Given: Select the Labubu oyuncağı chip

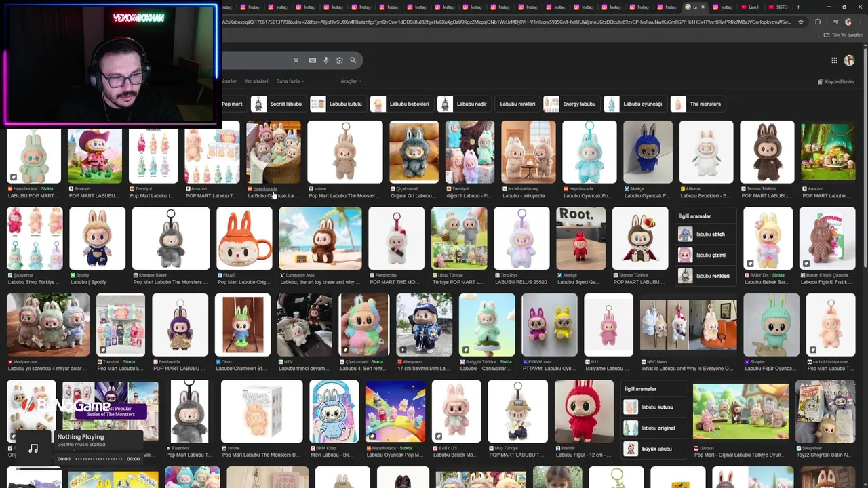Looking at the screenshot, I should click(x=634, y=104).
